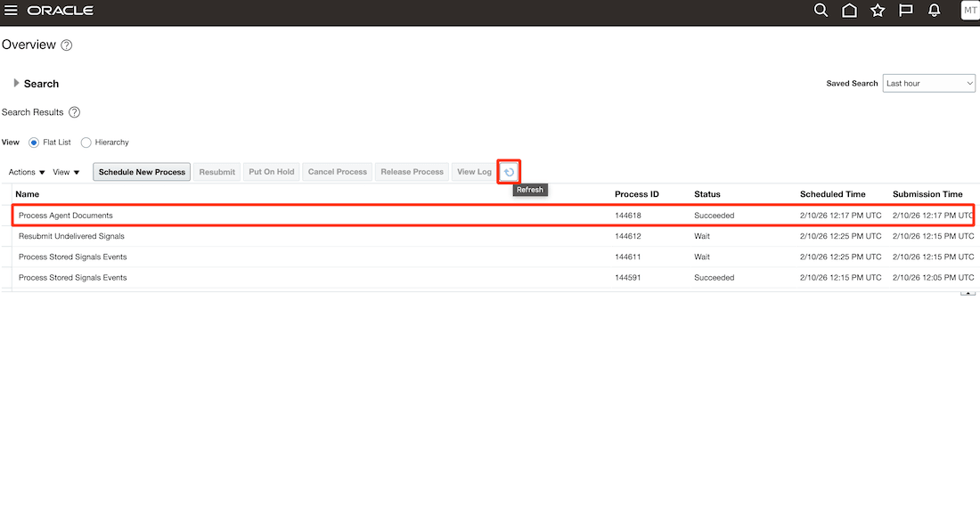Open the Favorites star icon
The width and height of the screenshot is (980, 530).
click(878, 10)
